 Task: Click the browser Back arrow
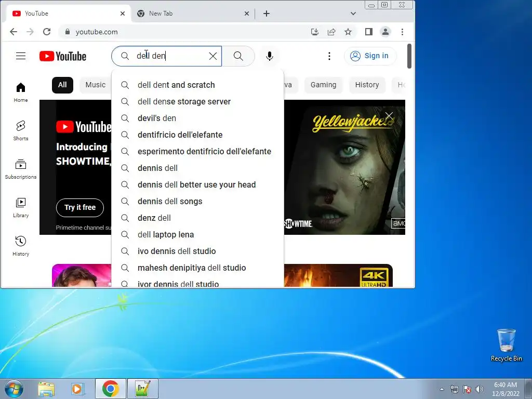pos(13,32)
